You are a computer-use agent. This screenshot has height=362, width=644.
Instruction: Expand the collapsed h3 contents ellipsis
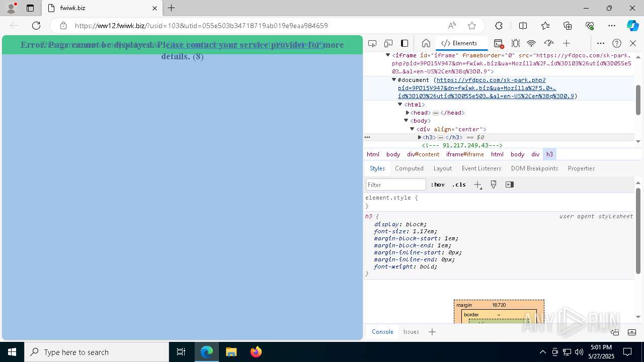pyautogui.click(x=441, y=137)
